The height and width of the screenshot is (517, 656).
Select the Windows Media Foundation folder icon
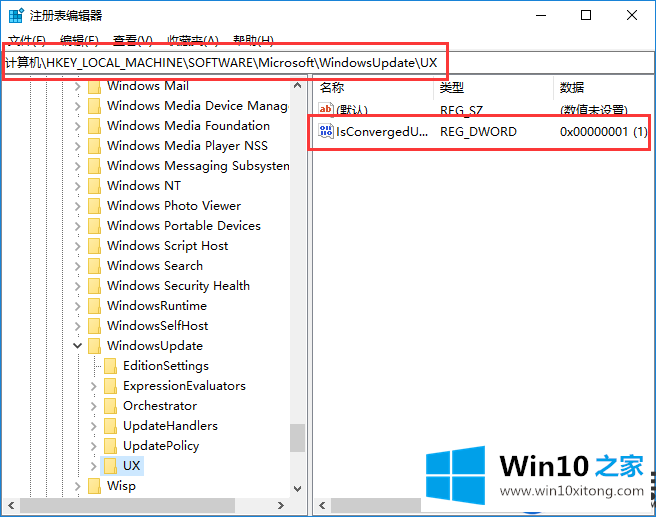click(x=95, y=126)
